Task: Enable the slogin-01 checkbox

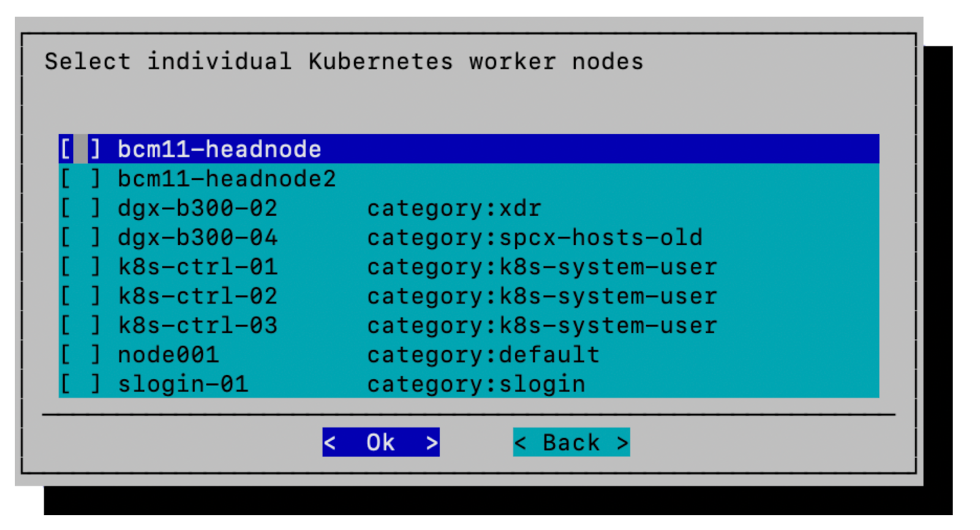Action: [80, 385]
